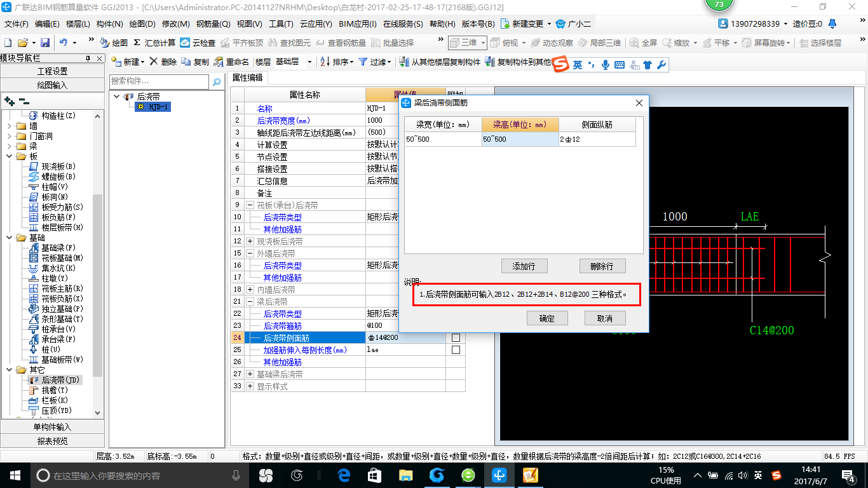Click 侧面纵筋 cell 2⌀12 in dialog
868x488 pixels.
pos(597,139)
